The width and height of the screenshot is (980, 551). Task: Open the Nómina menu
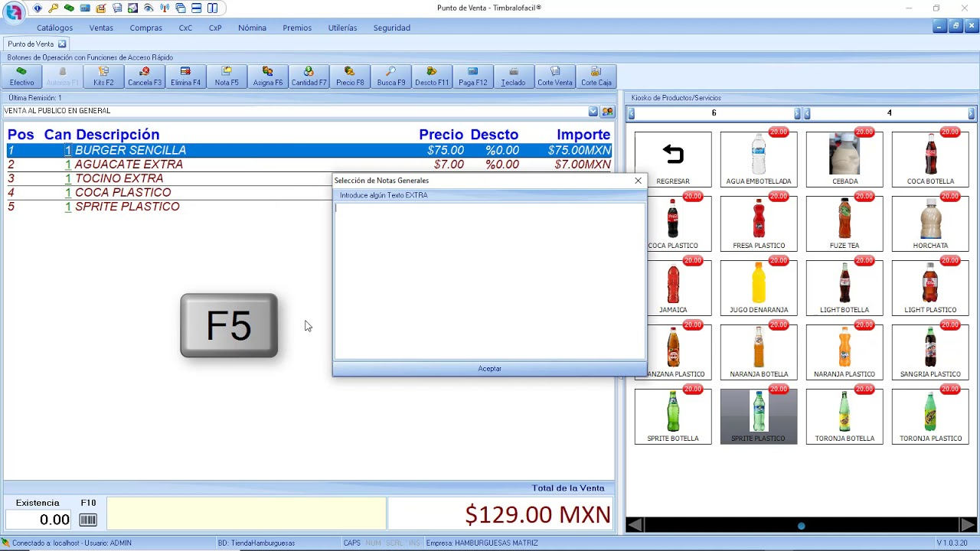coord(252,28)
